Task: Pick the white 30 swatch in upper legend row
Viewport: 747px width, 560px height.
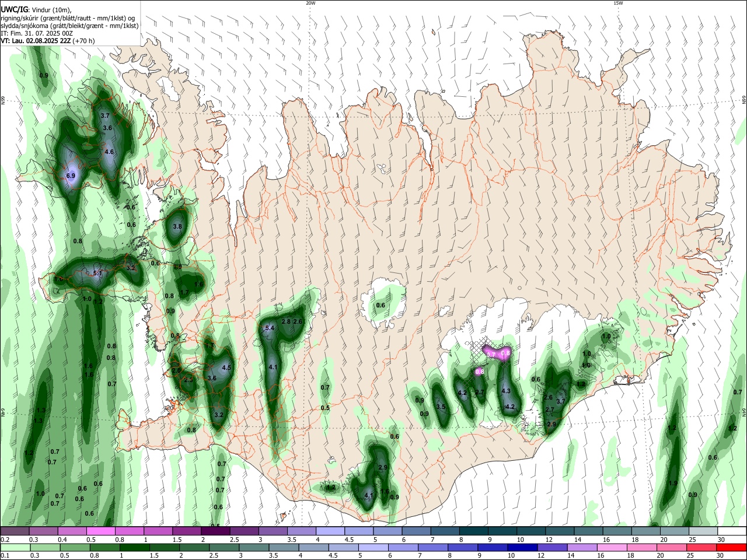Action: 732,531
